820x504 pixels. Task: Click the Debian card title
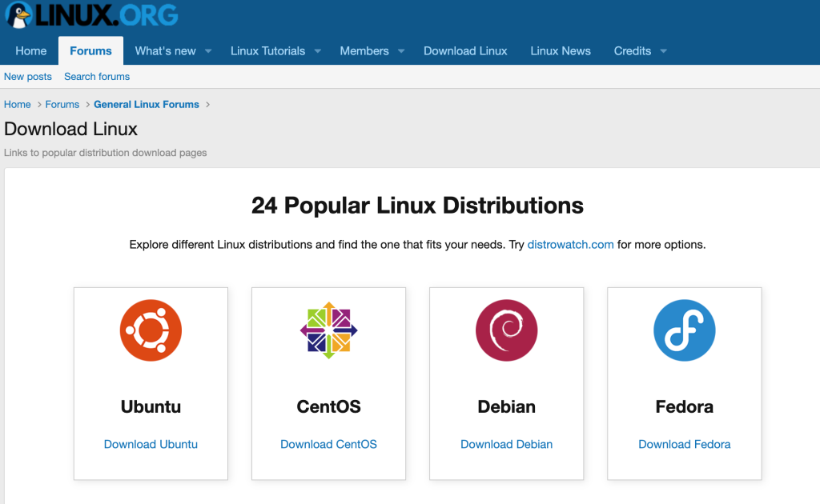pyautogui.click(x=506, y=406)
